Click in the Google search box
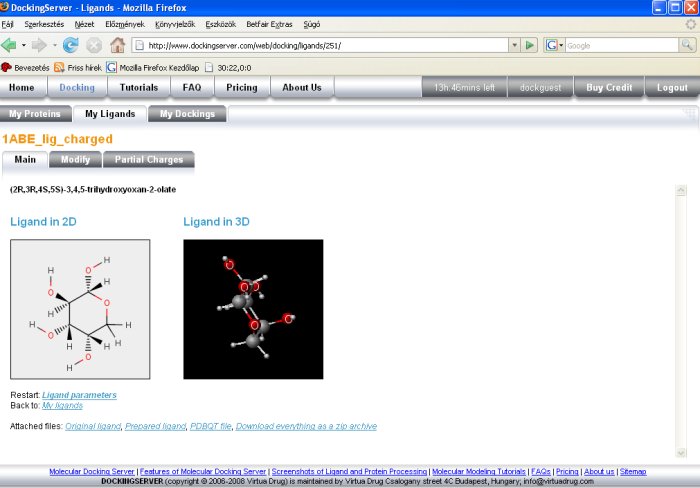Image resolution: width=700 pixels, height=488 pixels. (x=622, y=45)
